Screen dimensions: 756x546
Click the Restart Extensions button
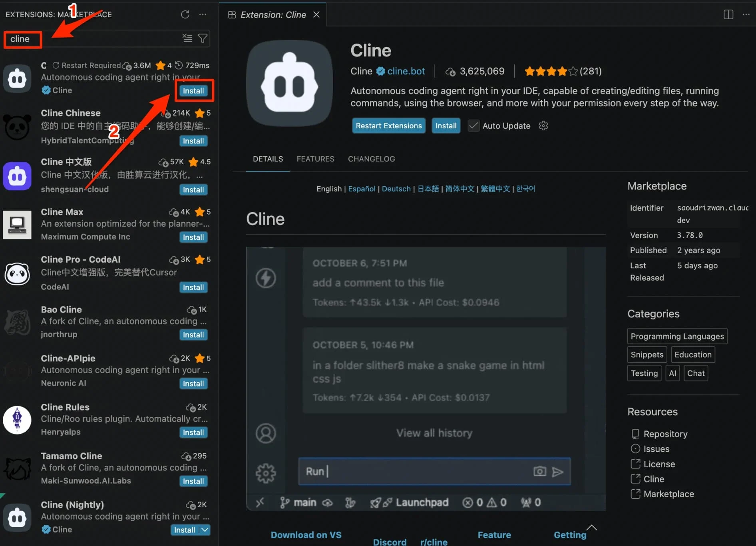[388, 126]
